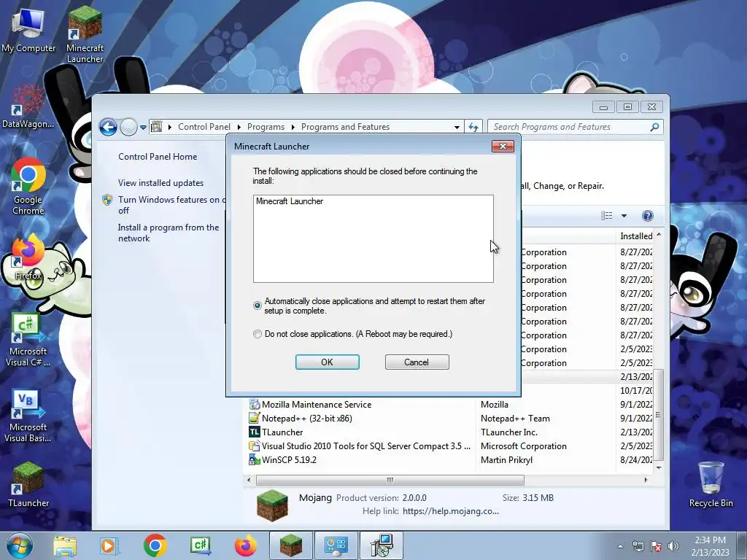Viewport: 747px width, 560px height.
Task: Click the horizontal scrollbar in program list
Action: pos(390,480)
